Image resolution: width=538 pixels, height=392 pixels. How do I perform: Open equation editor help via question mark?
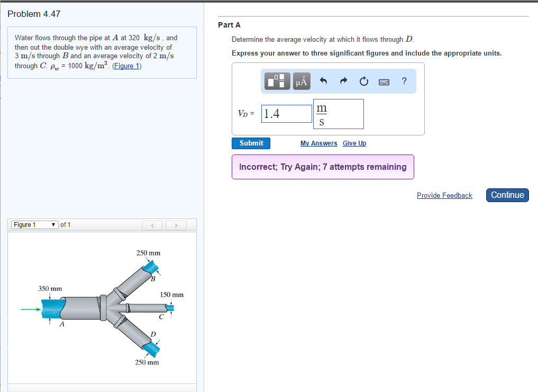click(404, 81)
